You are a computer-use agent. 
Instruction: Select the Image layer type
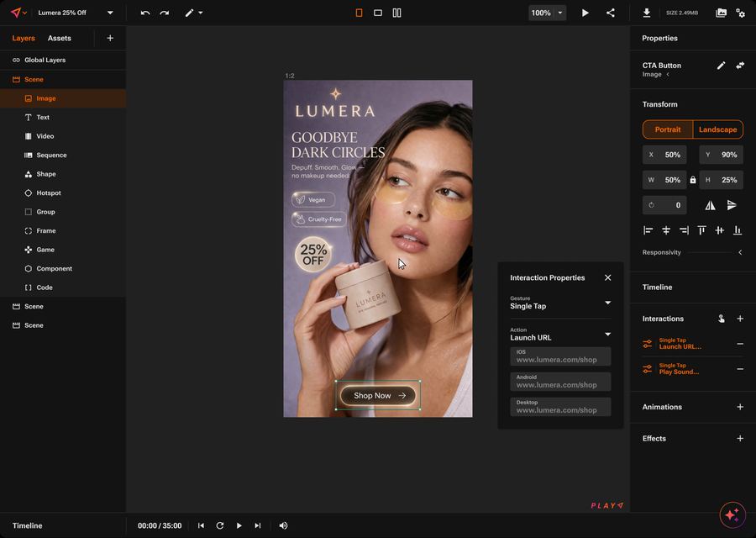(x=63, y=98)
